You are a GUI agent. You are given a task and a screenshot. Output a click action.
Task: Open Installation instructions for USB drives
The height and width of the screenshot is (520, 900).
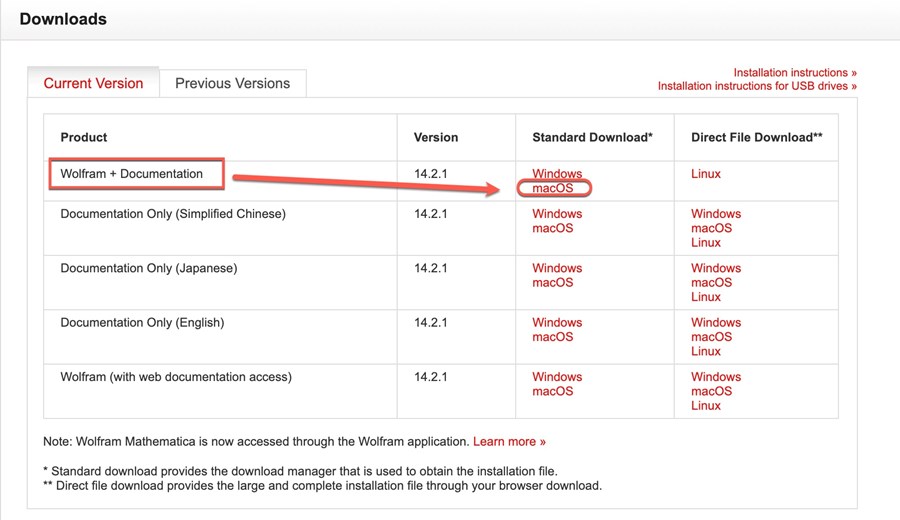[x=757, y=86]
